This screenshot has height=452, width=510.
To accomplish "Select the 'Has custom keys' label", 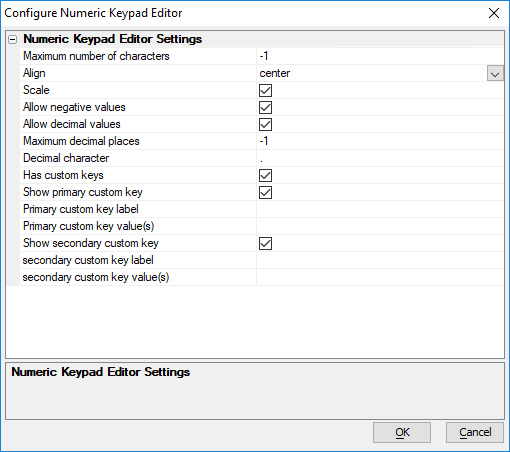I will tap(63, 175).
